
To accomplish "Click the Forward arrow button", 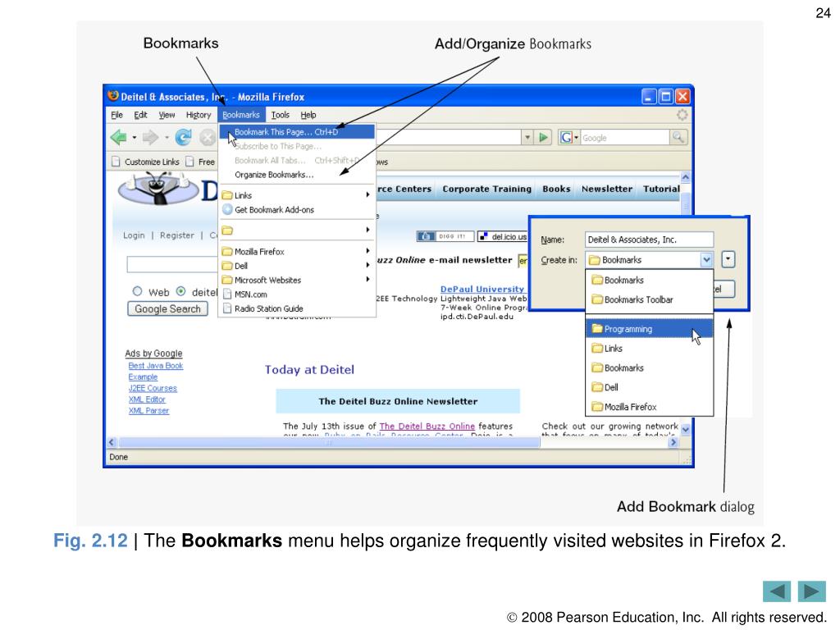I will (150, 138).
